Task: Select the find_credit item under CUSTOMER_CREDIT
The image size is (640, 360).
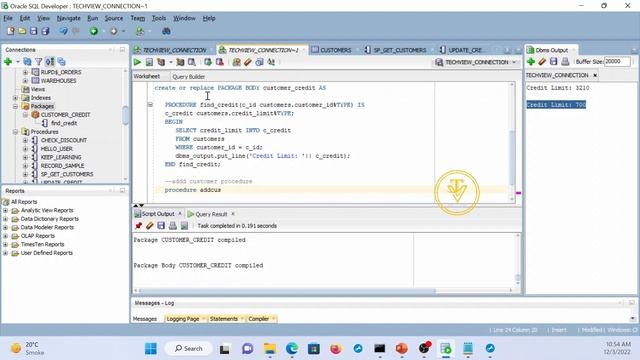Action: click(64, 123)
